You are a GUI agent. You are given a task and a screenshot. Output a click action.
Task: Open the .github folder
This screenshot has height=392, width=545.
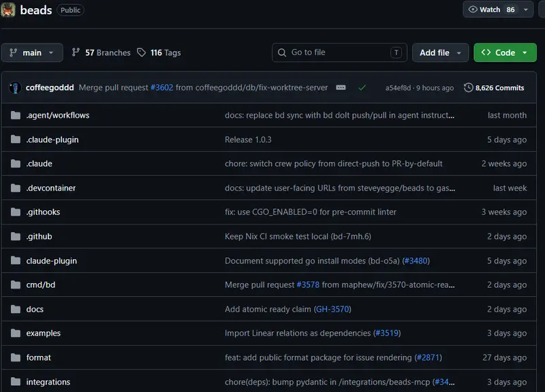[40, 236]
